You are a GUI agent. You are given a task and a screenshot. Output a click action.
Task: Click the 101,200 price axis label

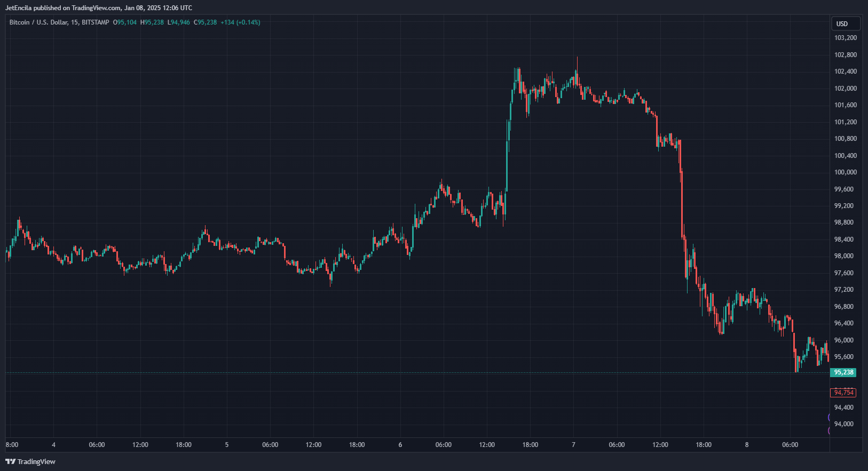pos(846,122)
